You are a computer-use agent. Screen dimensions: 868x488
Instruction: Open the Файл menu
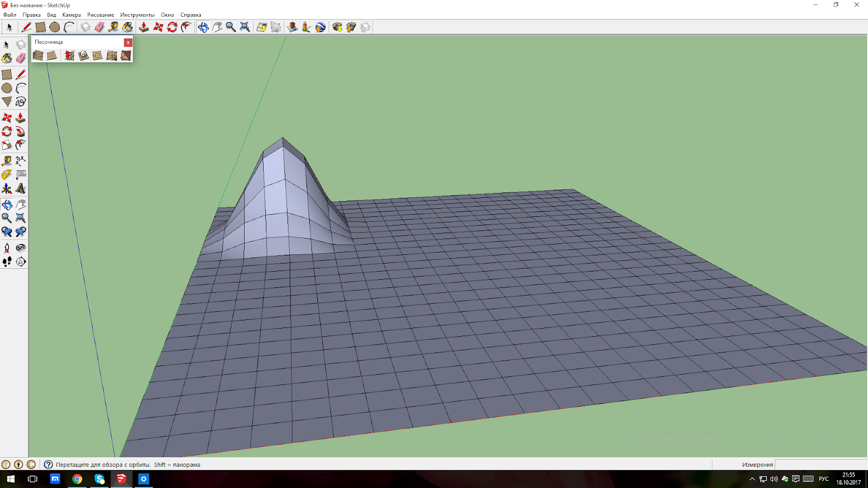pos(10,15)
